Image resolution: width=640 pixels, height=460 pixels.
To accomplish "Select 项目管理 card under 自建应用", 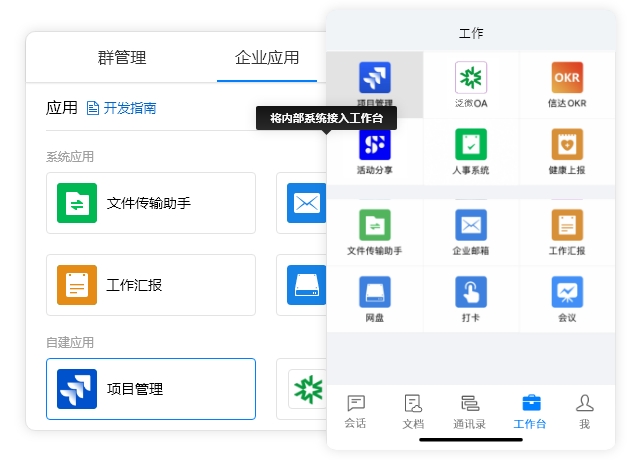I will [x=151, y=389].
